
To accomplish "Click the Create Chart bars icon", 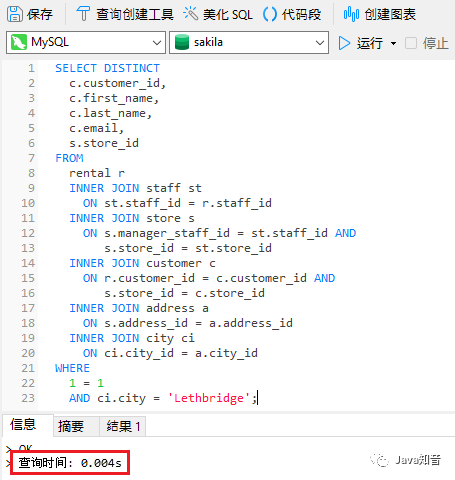I will coord(351,14).
